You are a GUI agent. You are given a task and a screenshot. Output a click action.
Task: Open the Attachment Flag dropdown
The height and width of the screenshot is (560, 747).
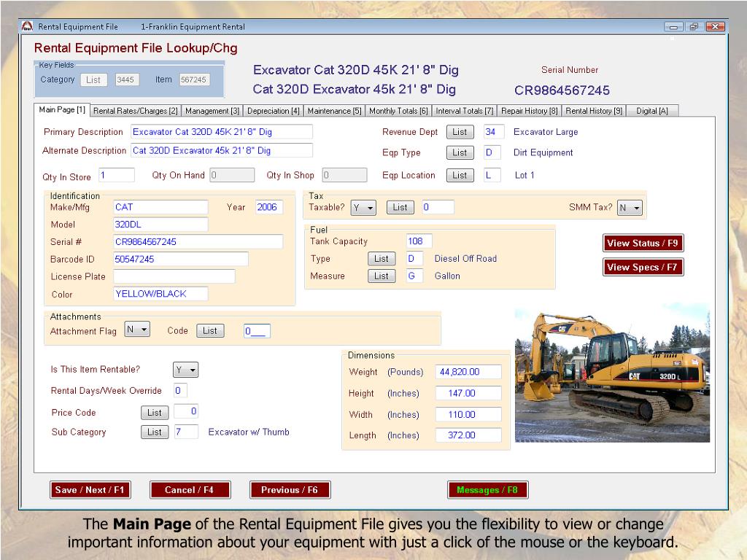(x=137, y=330)
